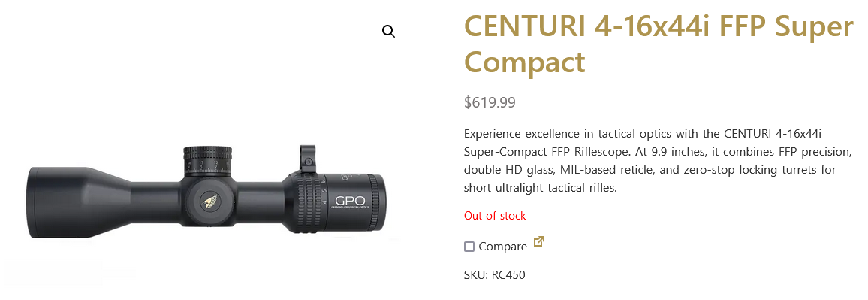Click the magnification throw lever
This screenshot has height=300, width=868.
[x=307, y=159]
